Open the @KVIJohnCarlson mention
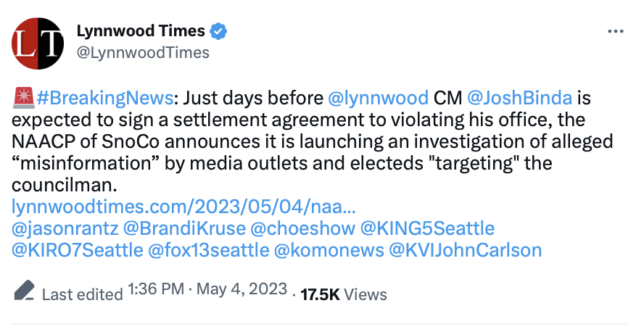This screenshot has height=332, width=644. click(x=465, y=250)
